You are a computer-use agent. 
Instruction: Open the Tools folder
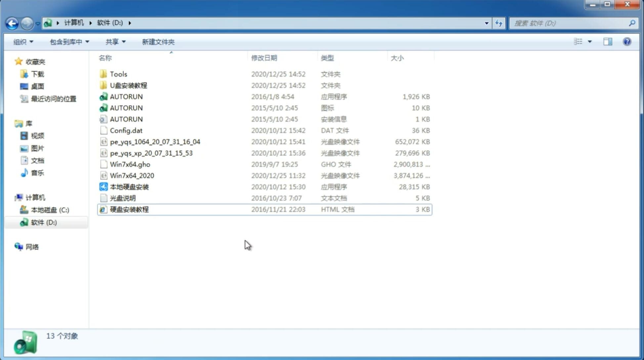118,74
